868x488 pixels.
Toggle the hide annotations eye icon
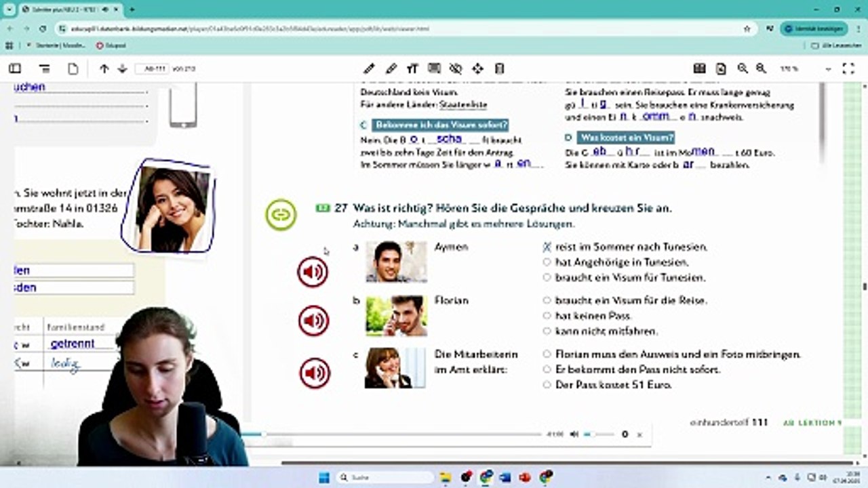[456, 68]
